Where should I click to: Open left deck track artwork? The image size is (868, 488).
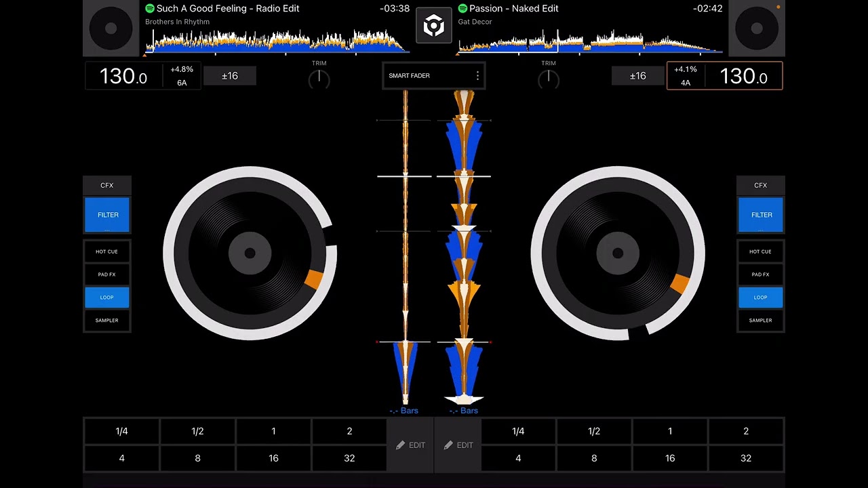(x=111, y=28)
